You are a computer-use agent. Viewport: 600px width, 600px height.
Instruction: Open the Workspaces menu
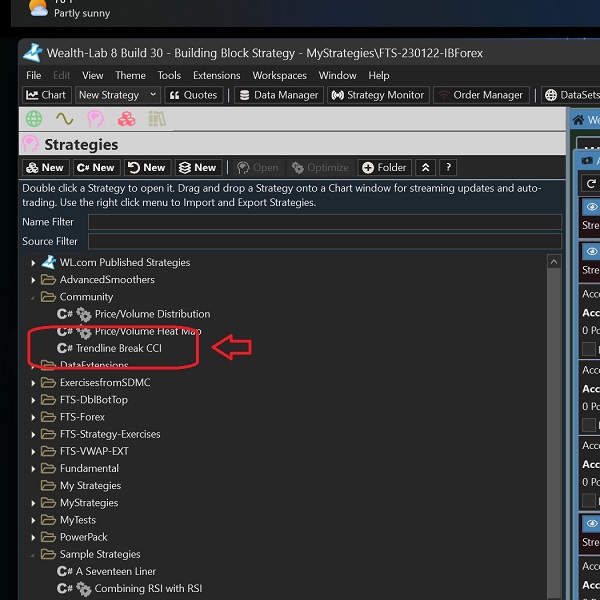[279, 75]
